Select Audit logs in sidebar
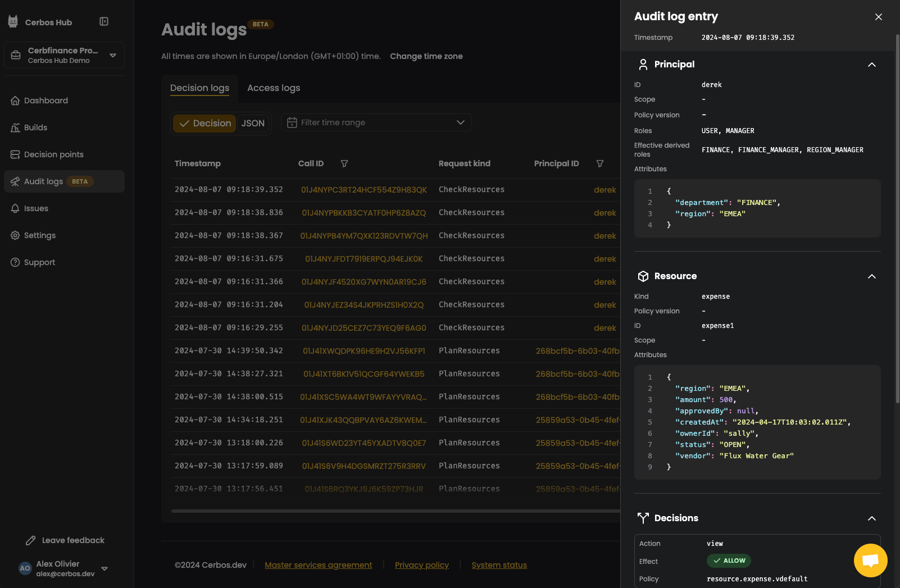Viewport: 900px width, 588px height. point(64,181)
